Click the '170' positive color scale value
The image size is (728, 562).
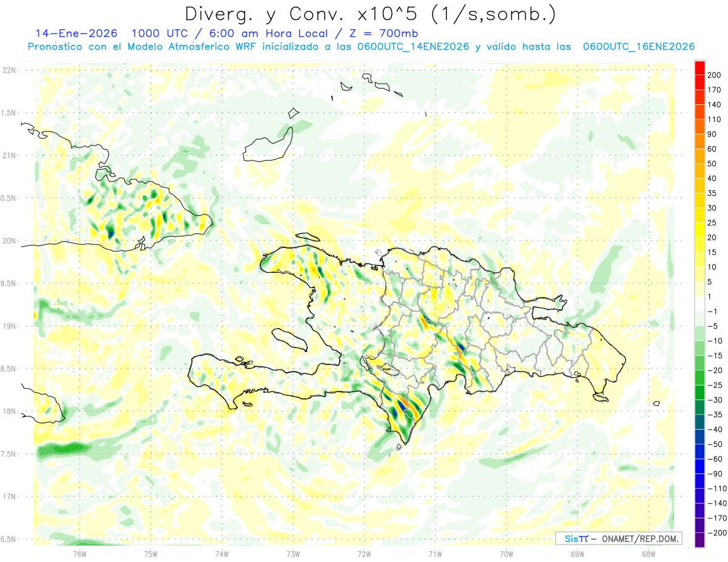714,90
